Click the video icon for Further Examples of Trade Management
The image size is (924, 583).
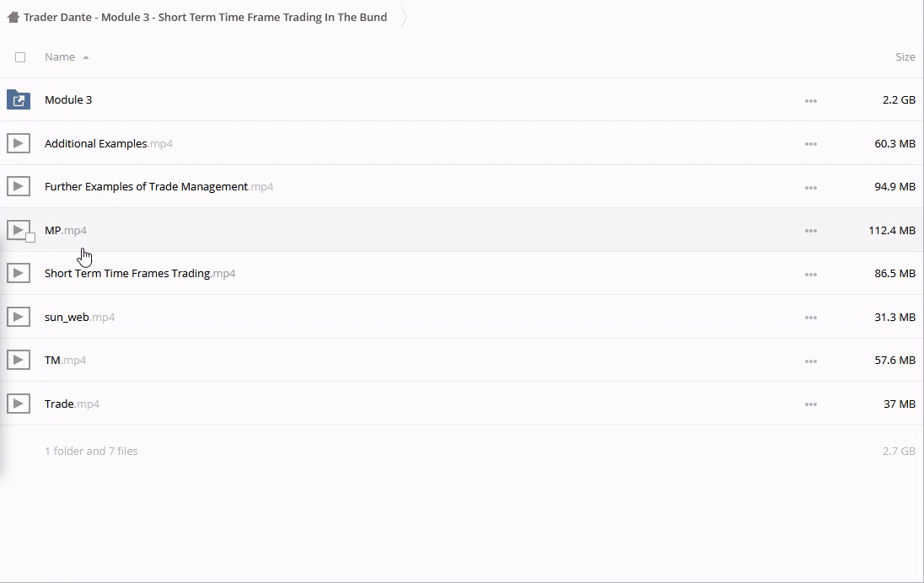19,187
